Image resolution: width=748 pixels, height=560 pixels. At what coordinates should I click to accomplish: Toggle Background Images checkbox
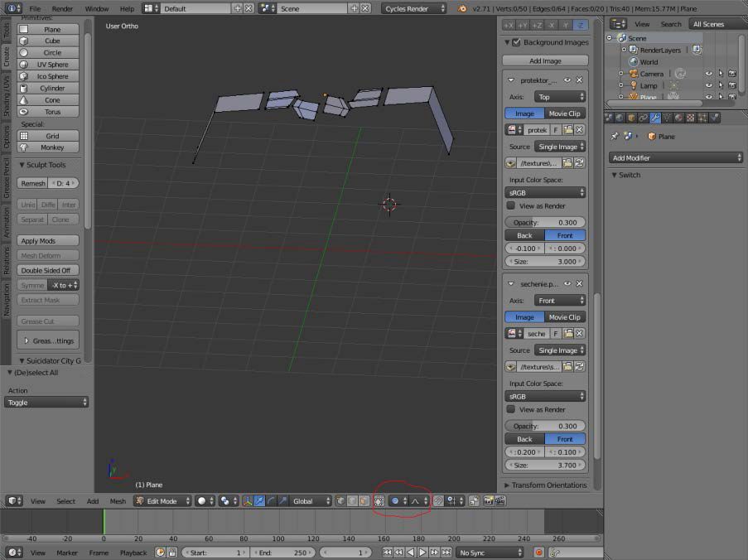point(516,42)
